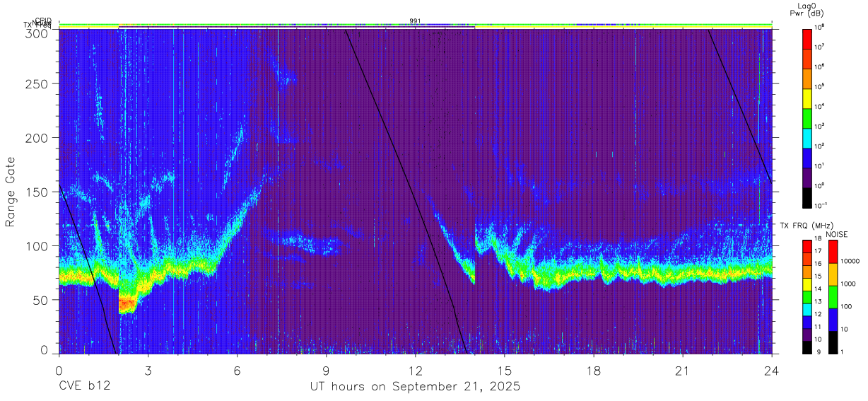Click the green NOISE legend swatch

coord(833,297)
